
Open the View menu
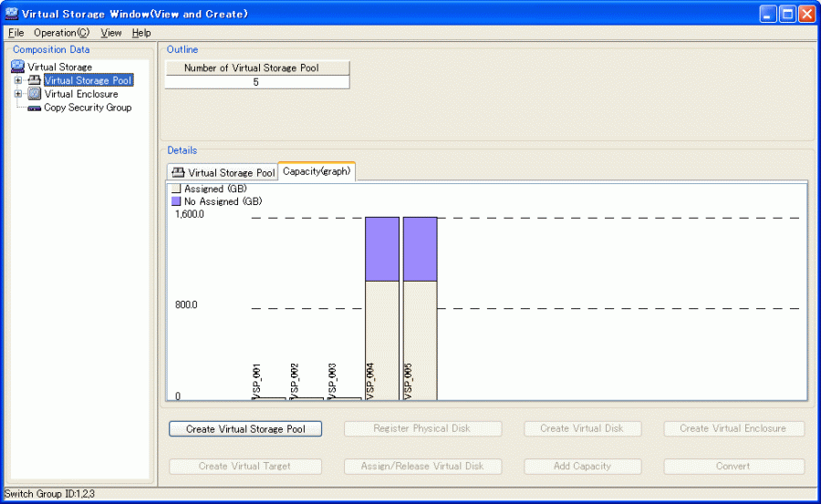click(110, 33)
